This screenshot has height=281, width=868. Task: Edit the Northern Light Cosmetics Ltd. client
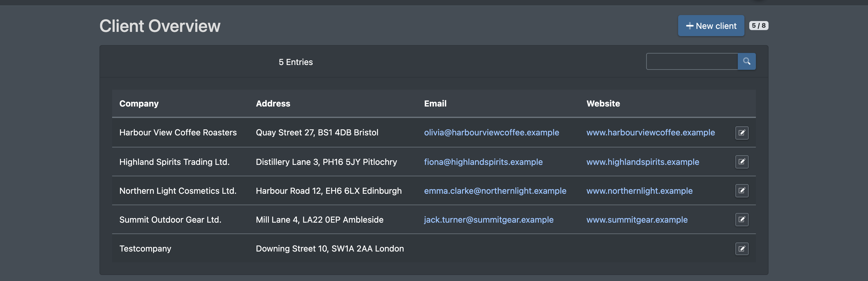point(742,190)
